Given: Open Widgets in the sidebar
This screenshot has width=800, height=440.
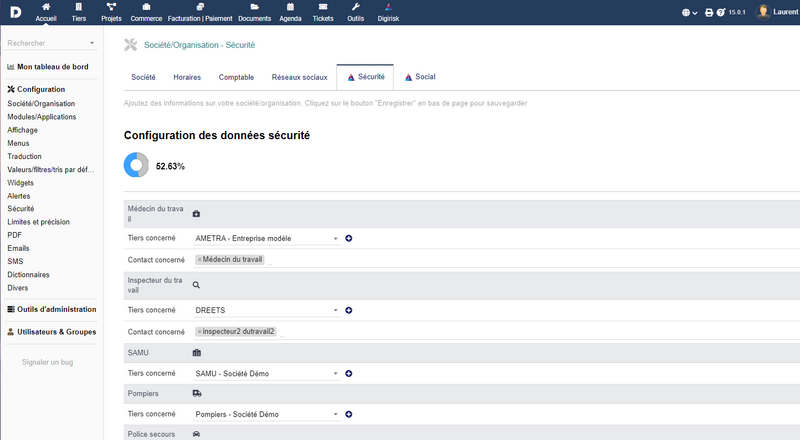Looking at the screenshot, I should [x=20, y=183].
